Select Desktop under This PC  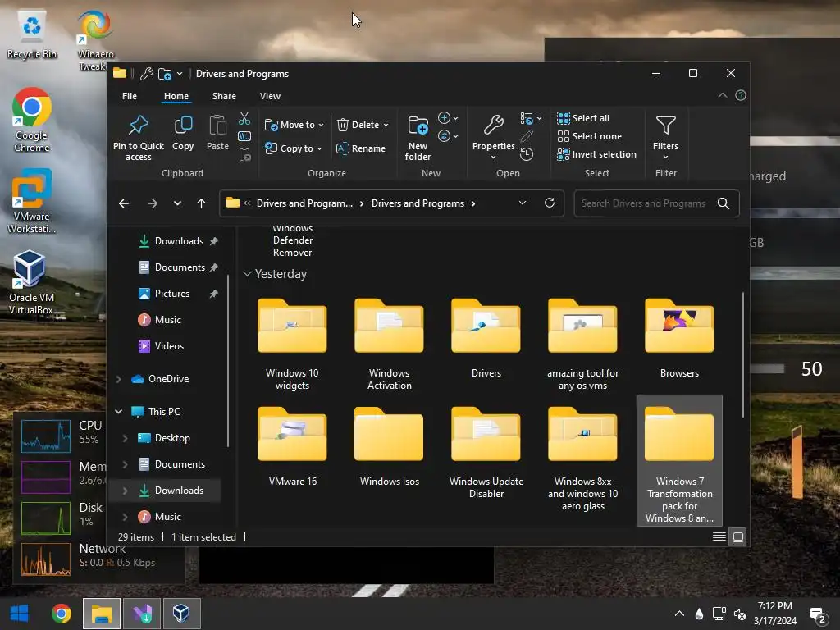172,438
